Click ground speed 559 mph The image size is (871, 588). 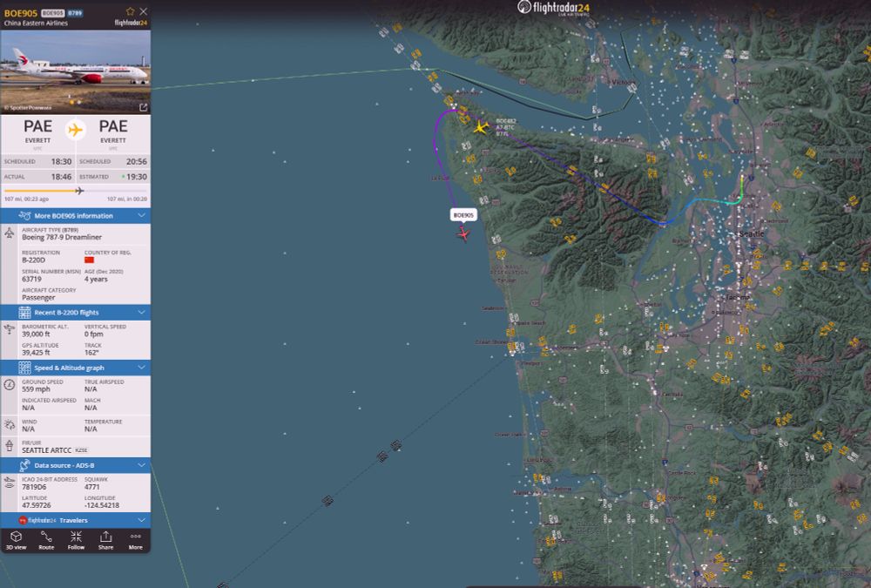(x=36, y=389)
